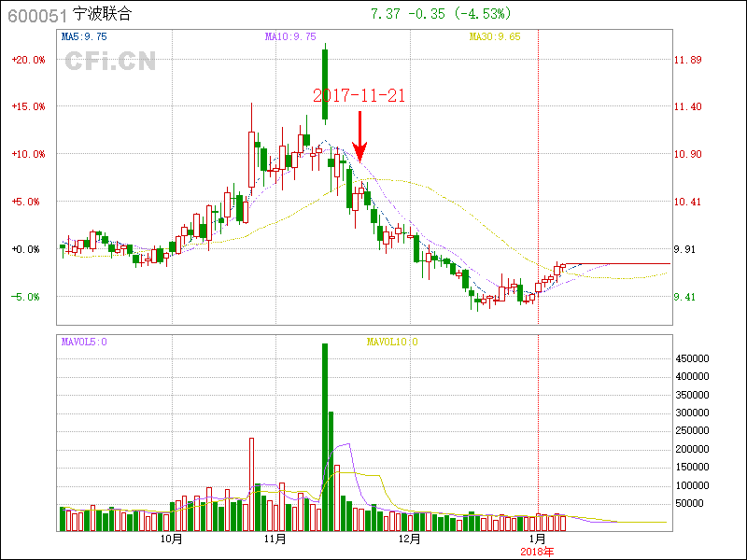Screen dimensions: 747x560
Task: Select the 11月 label on time axis
Action: (x=275, y=539)
